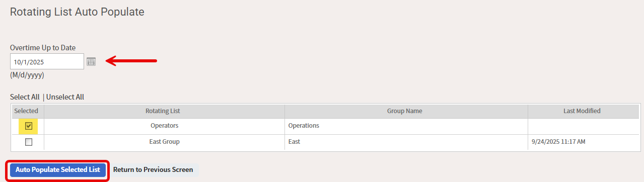Select the Operators cell in table
This screenshot has width=644, height=182.
(165, 126)
